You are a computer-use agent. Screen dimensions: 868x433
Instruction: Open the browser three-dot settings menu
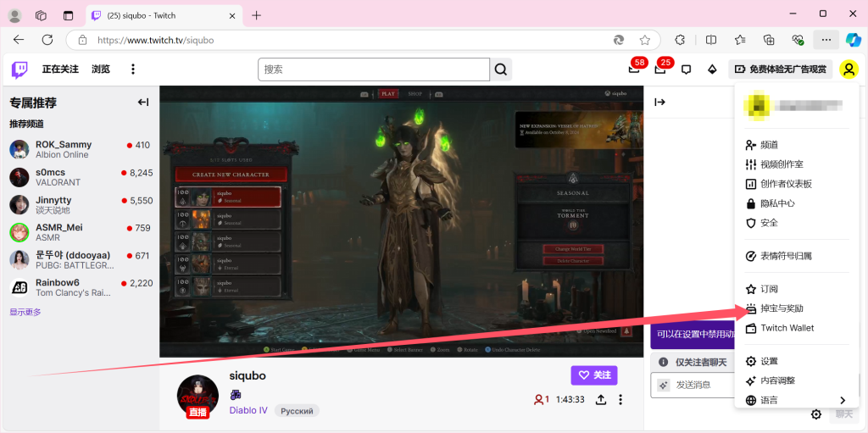coord(826,40)
